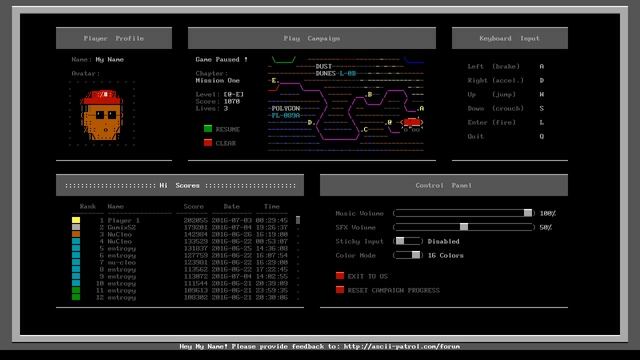This screenshot has height=360, width=640.
Task: Click the key binding Q for Quit
Action: coord(542,136)
